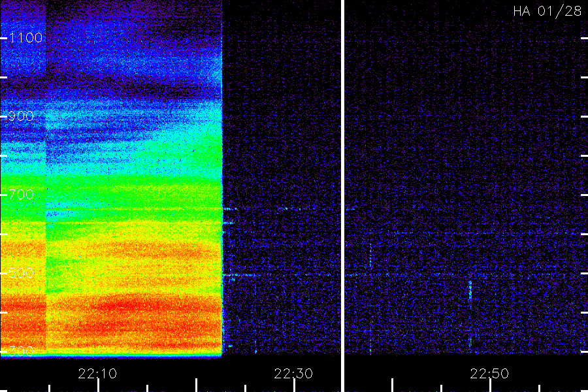Screen dimensions: 588x392
Task: Click the 22:10 time axis label
Action: pos(97,374)
